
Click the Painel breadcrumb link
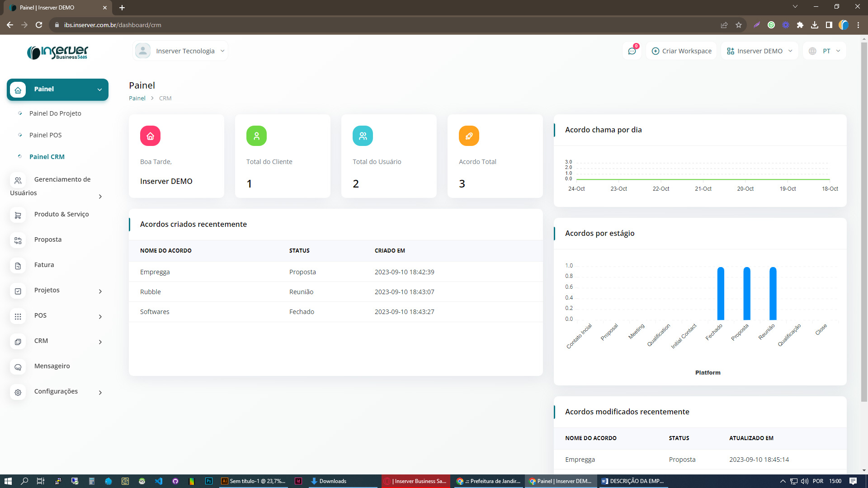137,98
